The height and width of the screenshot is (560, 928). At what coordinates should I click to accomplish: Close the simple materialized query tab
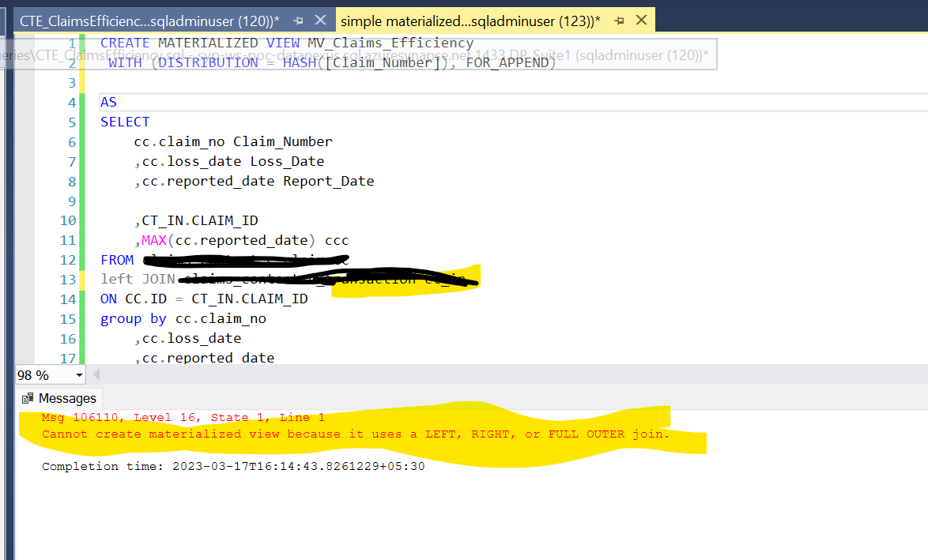643,19
